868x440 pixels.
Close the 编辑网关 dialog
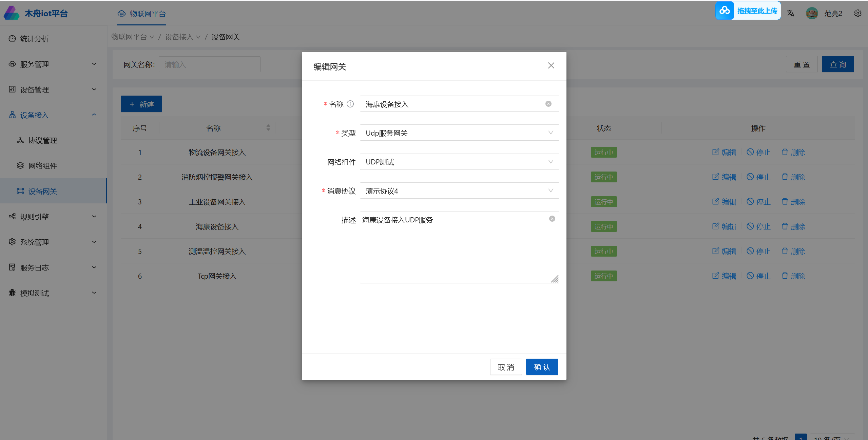551,66
